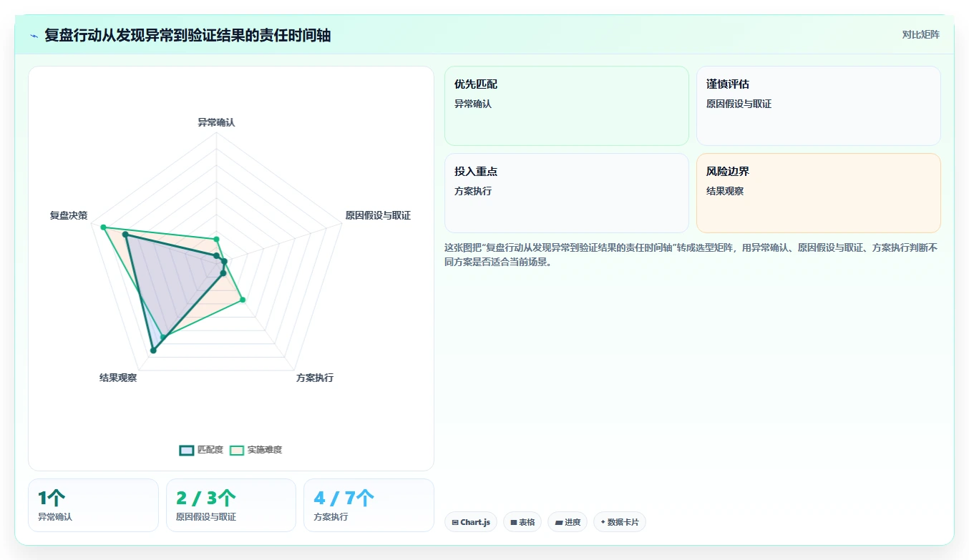The height and width of the screenshot is (560, 969).
Task: Select the 进度 tag
Action: pos(568,522)
